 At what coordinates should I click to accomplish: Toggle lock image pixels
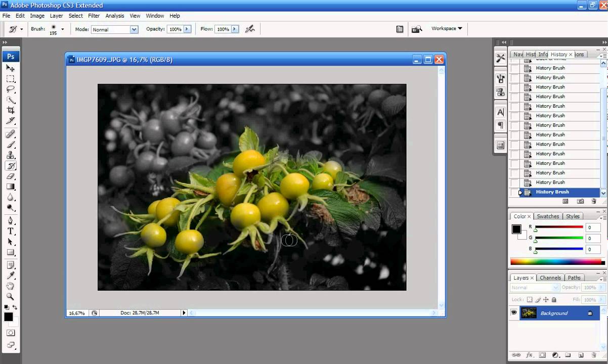[x=538, y=300]
